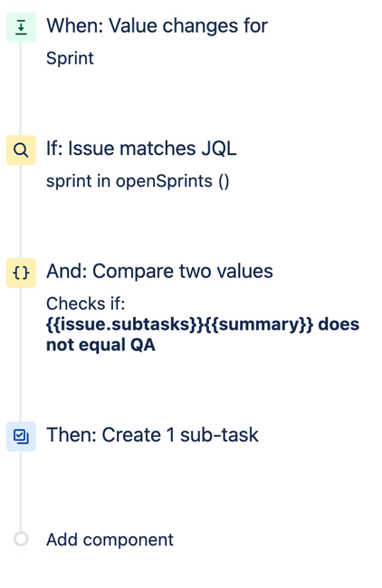Click the 'Add component' link
382x588 pixels.
[110, 540]
